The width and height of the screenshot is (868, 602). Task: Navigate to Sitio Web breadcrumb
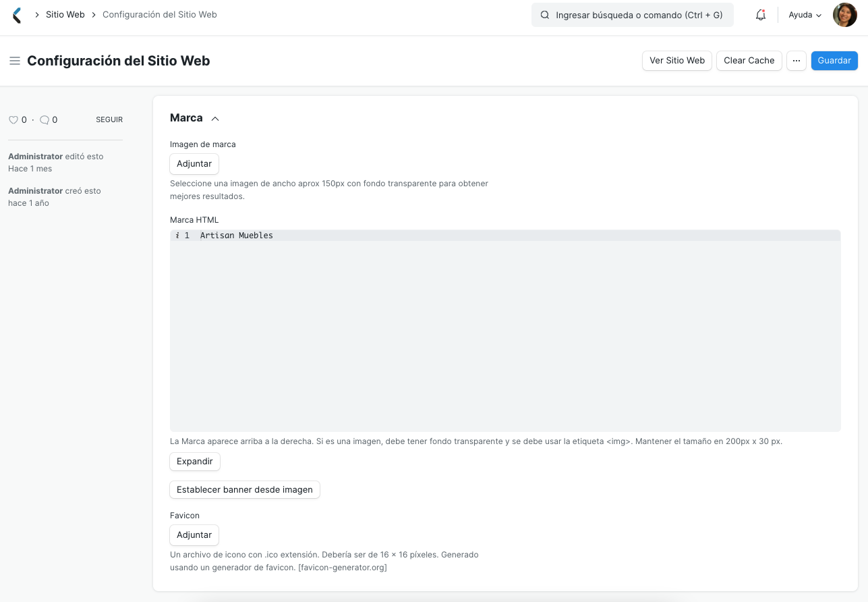pos(65,14)
